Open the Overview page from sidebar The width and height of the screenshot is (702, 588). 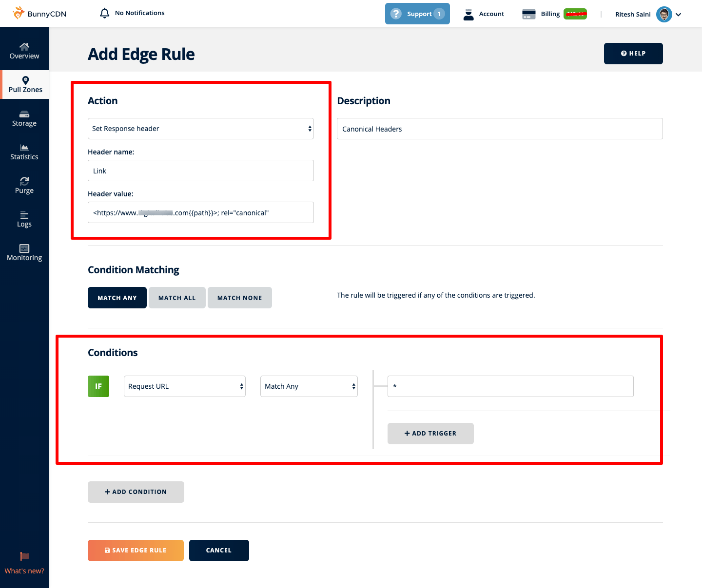point(24,51)
